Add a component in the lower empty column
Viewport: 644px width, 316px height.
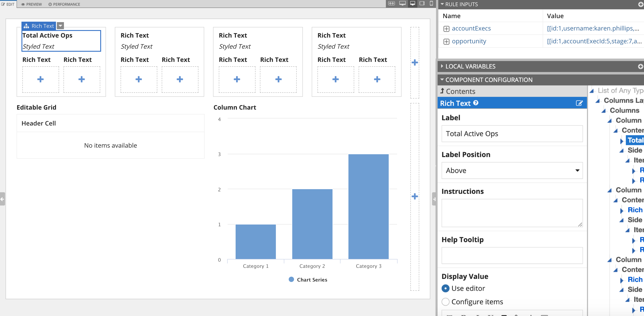tap(415, 196)
